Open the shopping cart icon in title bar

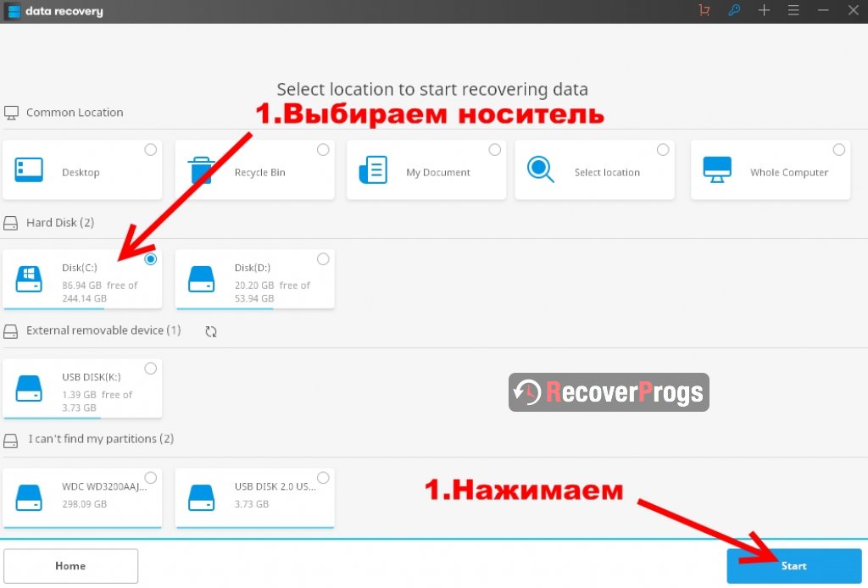tap(704, 10)
